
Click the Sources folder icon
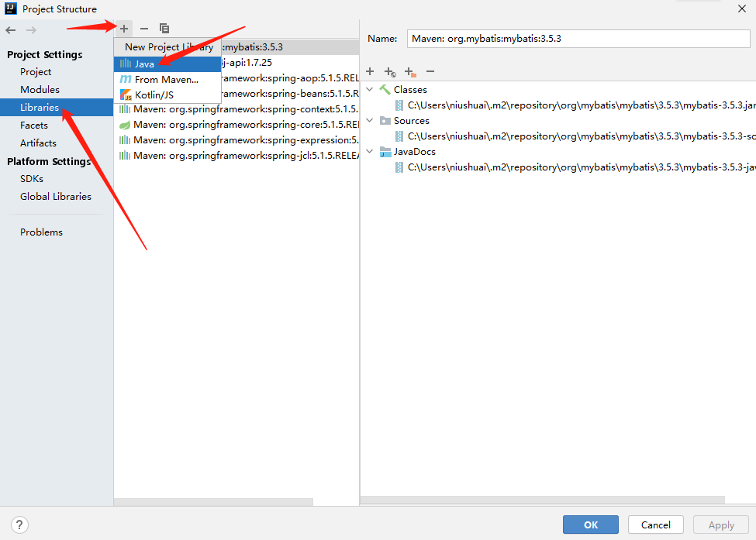point(385,120)
